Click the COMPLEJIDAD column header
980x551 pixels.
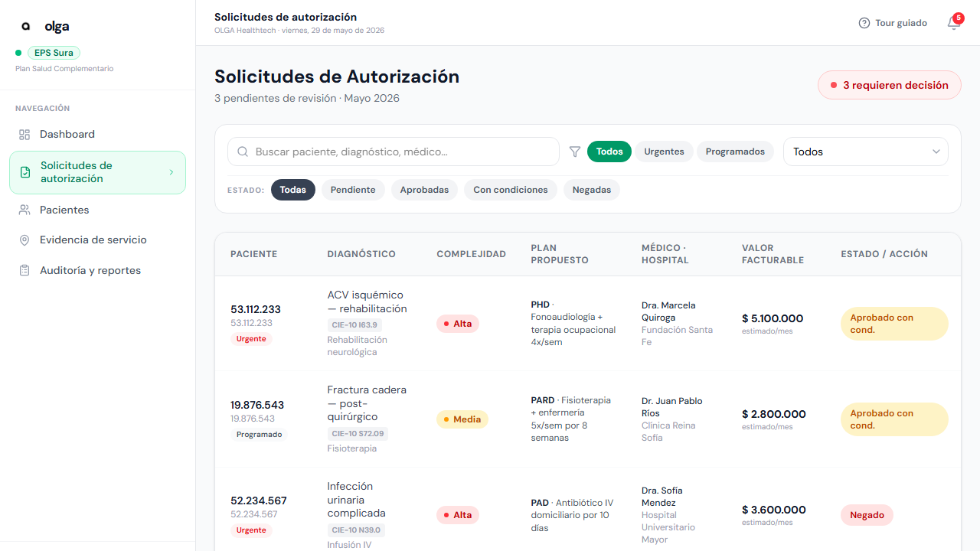point(472,254)
